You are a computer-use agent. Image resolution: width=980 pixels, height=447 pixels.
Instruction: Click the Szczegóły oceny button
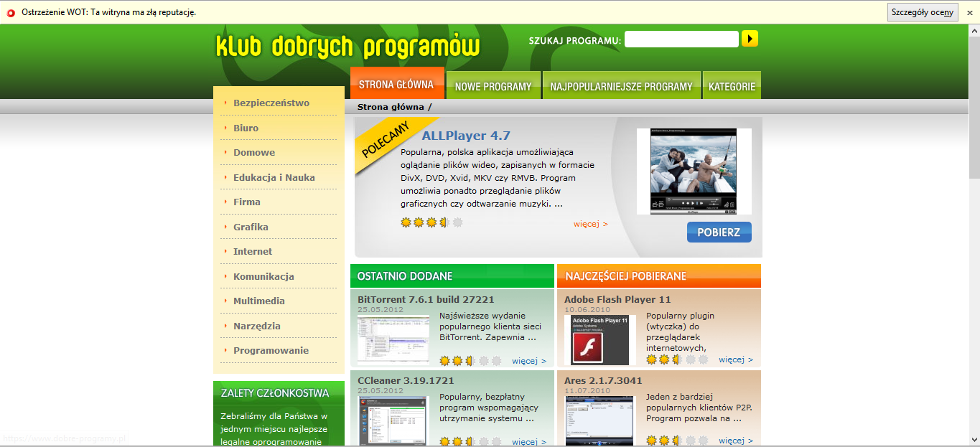(922, 11)
